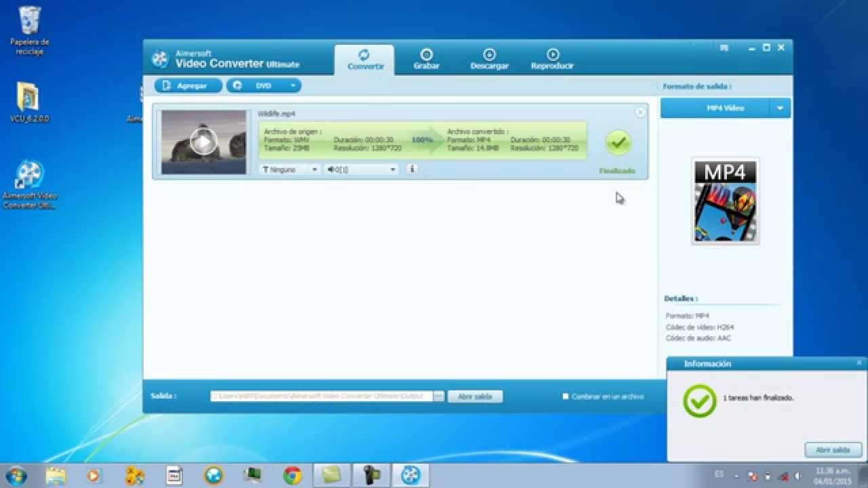Open Google Chrome from the taskbar
This screenshot has width=868, height=488.
tap(292, 476)
